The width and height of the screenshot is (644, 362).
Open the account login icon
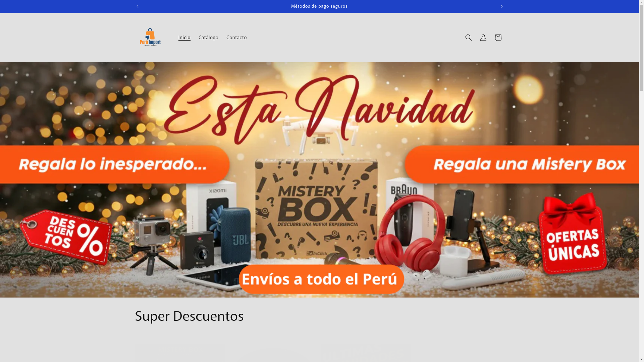pos(483,38)
